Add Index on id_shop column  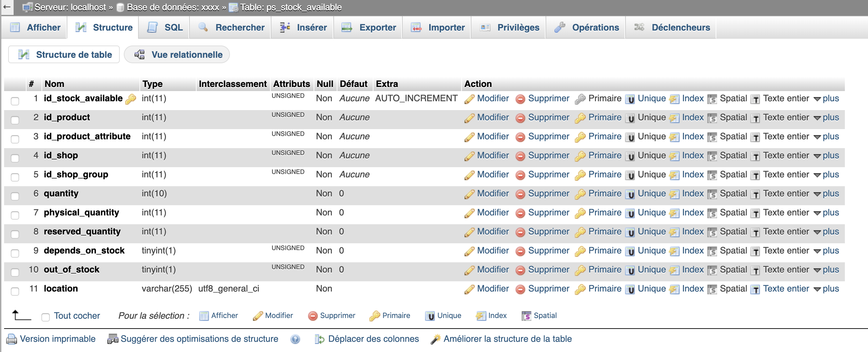(694, 155)
